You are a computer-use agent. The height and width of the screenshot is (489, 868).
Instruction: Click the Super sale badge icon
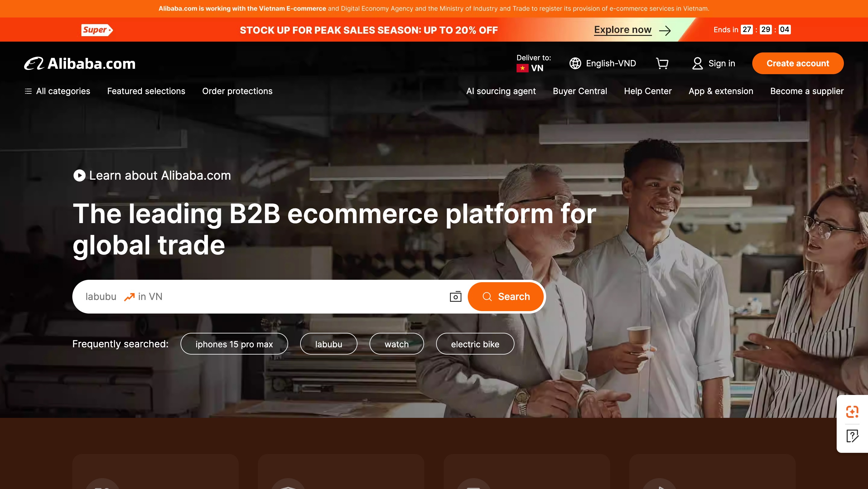97,30
